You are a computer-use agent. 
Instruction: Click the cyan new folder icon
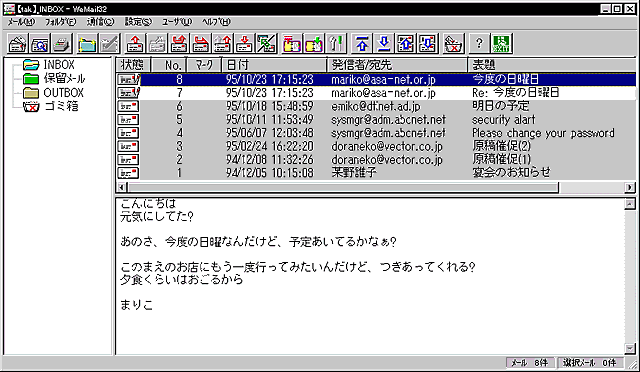[87, 44]
